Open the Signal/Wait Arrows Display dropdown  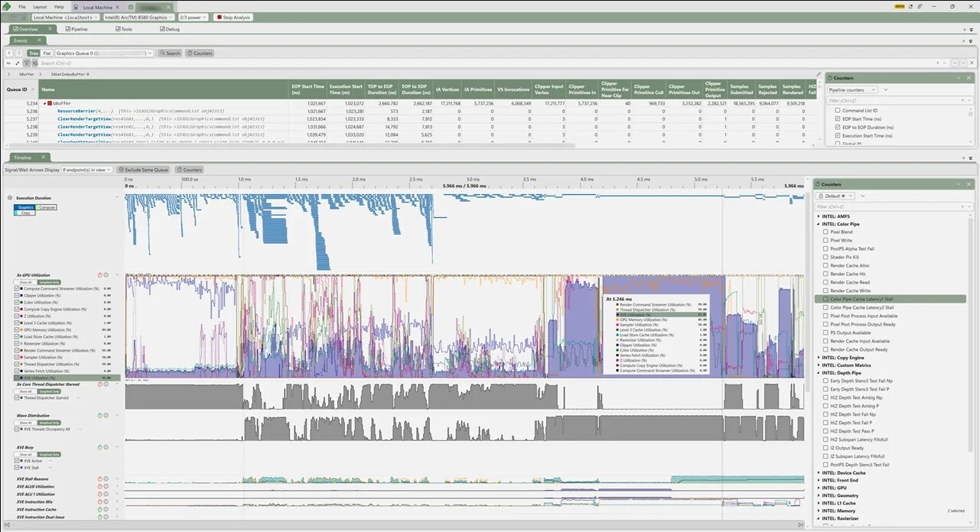coord(86,170)
